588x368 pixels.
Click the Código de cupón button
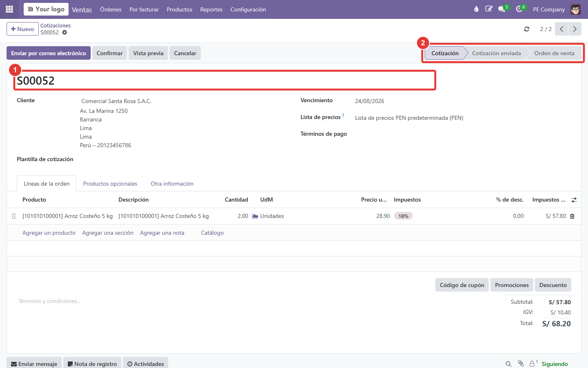pyautogui.click(x=462, y=285)
